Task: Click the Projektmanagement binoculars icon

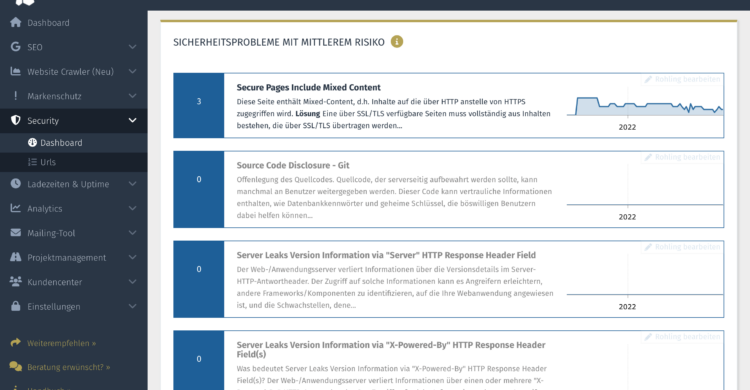Action: (x=15, y=257)
